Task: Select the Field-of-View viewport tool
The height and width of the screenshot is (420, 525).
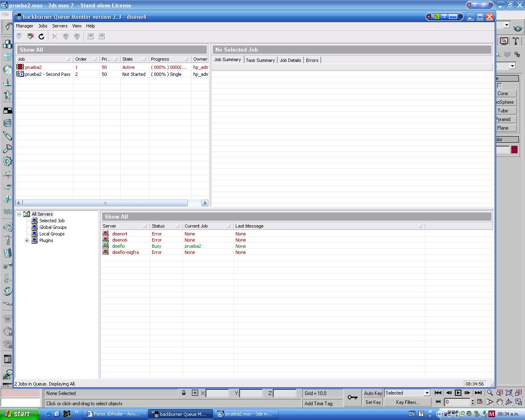Action: [490, 402]
